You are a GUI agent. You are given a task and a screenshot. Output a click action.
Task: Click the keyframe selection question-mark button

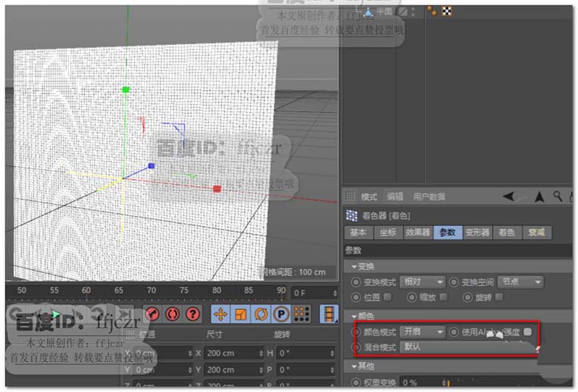[193, 314]
